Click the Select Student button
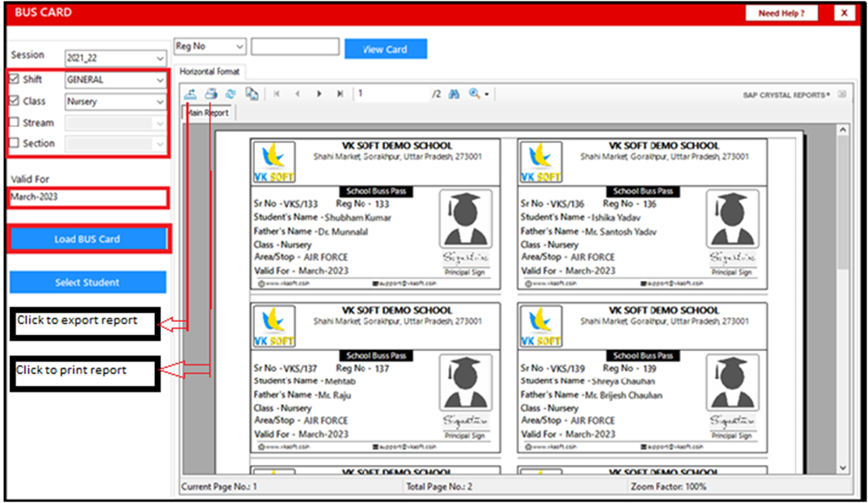This screenshot has height=503, width=868. [87, 282]
